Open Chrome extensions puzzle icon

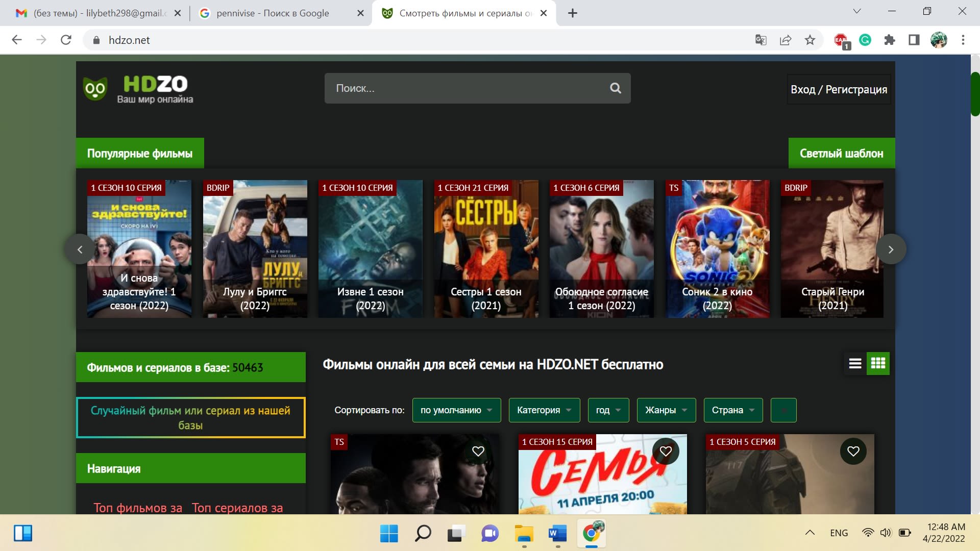[890, 40]
